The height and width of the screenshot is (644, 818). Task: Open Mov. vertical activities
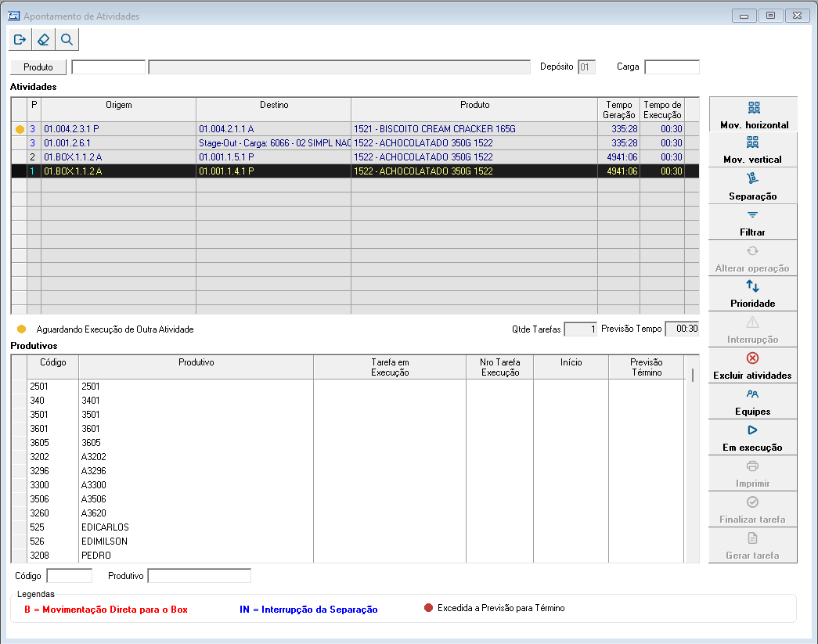point(753,149)
